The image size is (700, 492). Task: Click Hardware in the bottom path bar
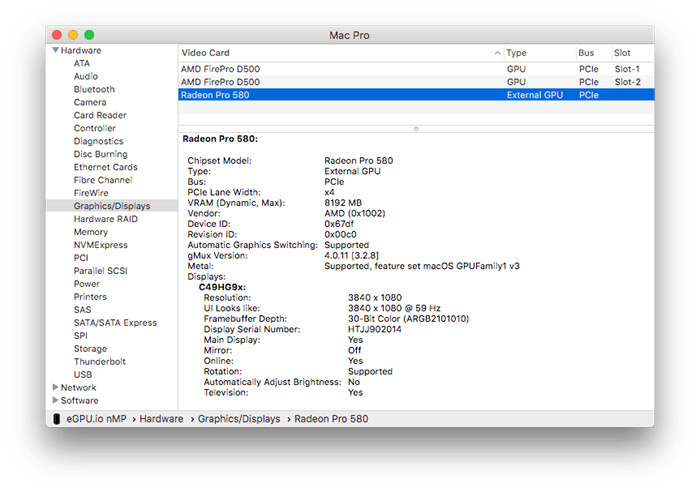(161, 419)
